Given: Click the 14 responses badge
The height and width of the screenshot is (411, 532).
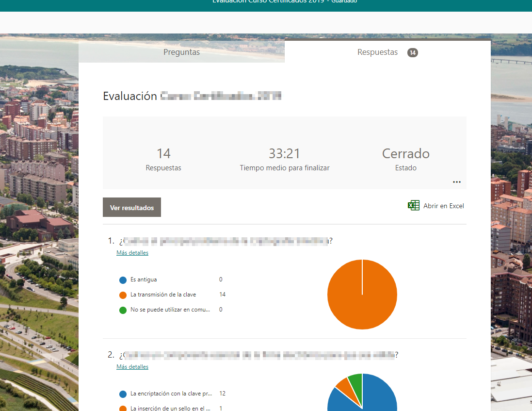Looking at the screenshot, I should [413, 52].
